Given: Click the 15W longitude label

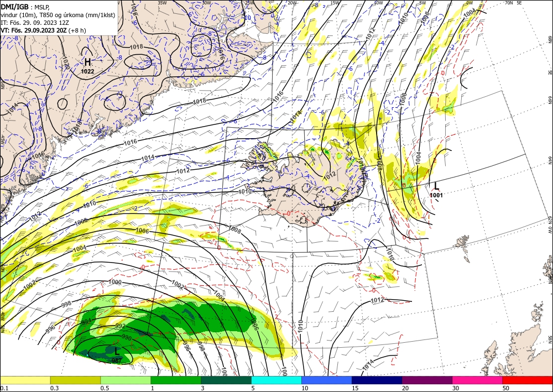Looking at the screenshot, I should tap(335, 2).
